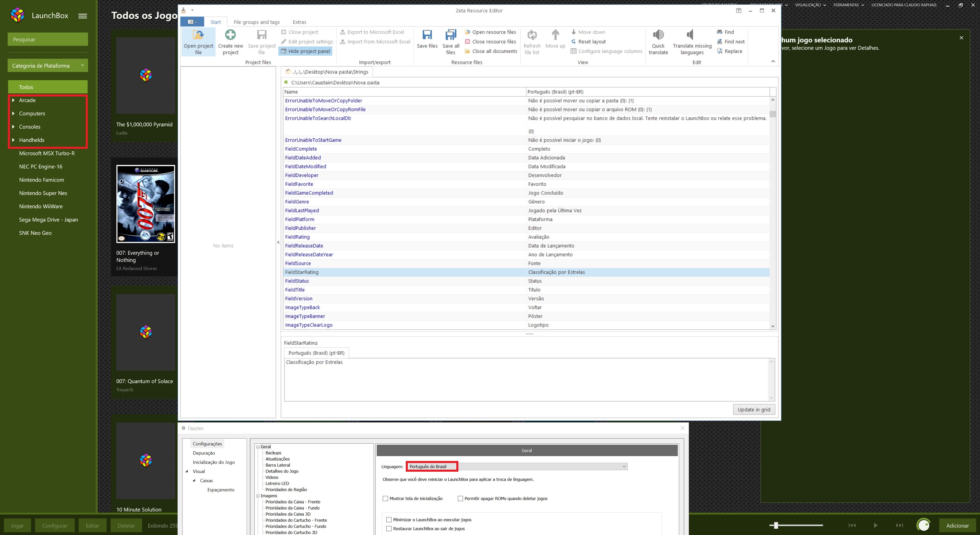Image resolution: width=980 pixels, height=535 pixels.
Task: Open Configure language columns
Action: (606, 51)
